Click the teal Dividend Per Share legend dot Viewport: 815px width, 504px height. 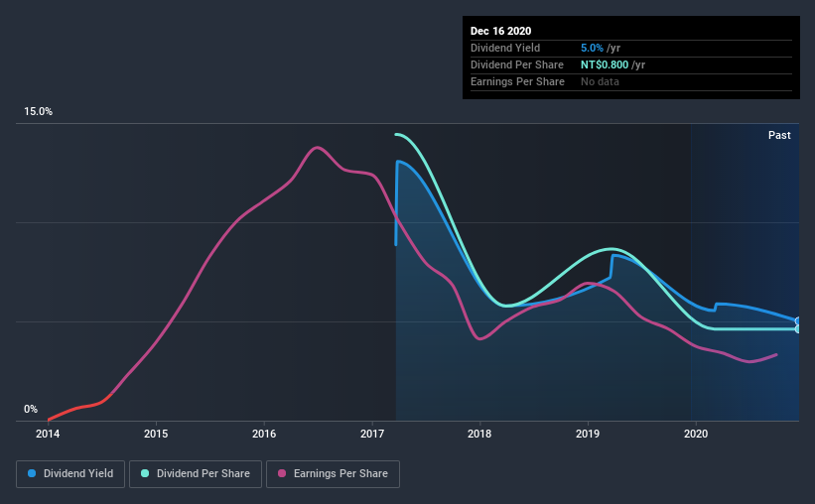pos(145,473)
